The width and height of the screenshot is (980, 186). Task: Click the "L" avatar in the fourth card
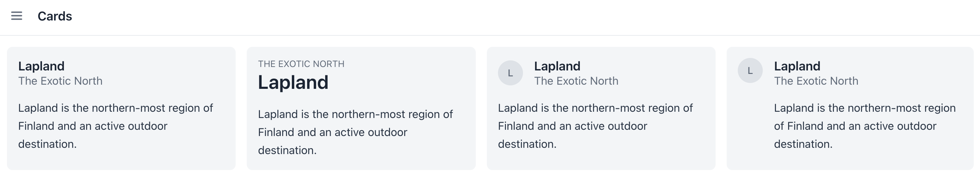(x=750, y=70)
